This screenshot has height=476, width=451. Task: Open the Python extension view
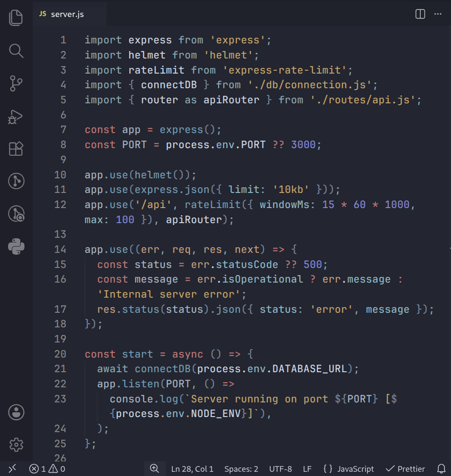[16, 246]
